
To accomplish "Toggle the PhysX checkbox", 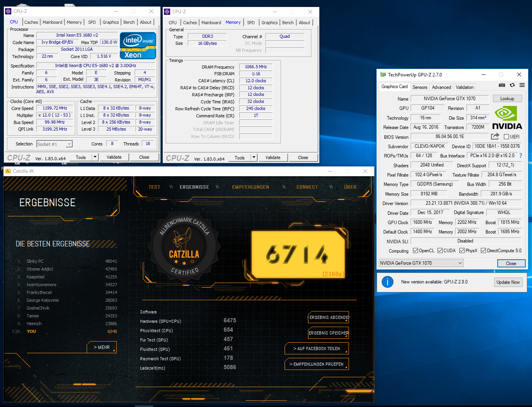I will [x=462, y=251].
